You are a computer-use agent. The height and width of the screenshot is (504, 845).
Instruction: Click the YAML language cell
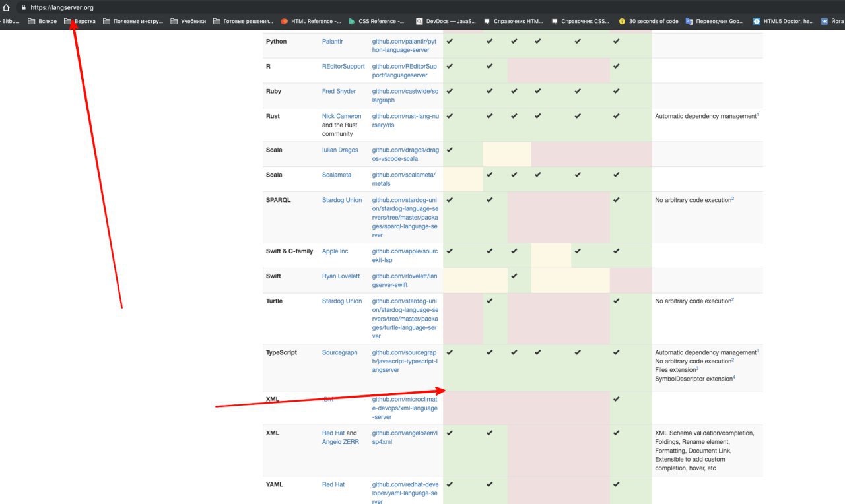point(290,490)
